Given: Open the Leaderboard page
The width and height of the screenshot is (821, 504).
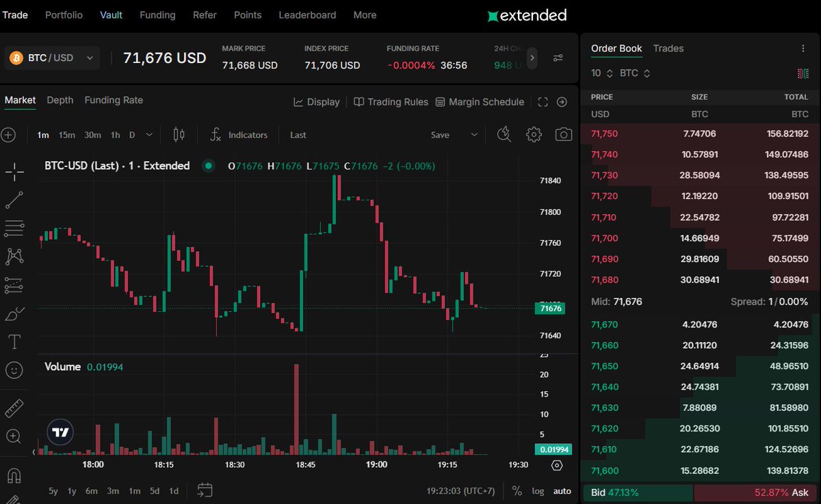Looking at the screenshot, I should pyautogui.click(x=307, y=15).
